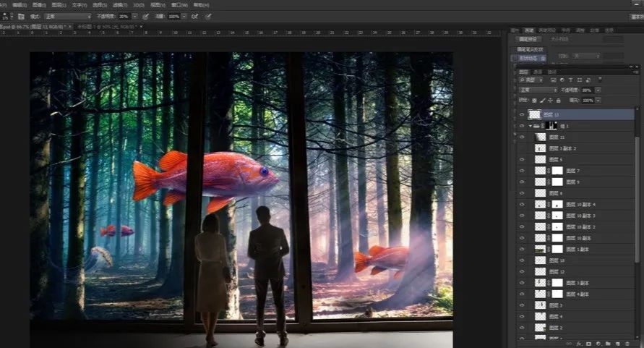Hide layer 图层 12
The width and height of the screenshot is (644, 348).
pos(522,271)
